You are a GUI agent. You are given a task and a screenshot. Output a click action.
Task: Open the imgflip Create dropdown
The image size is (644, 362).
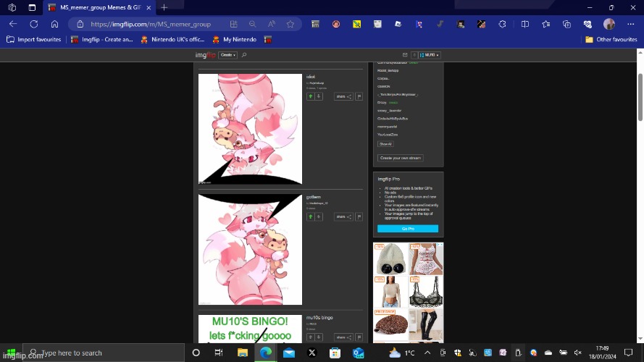coord(227,55)
